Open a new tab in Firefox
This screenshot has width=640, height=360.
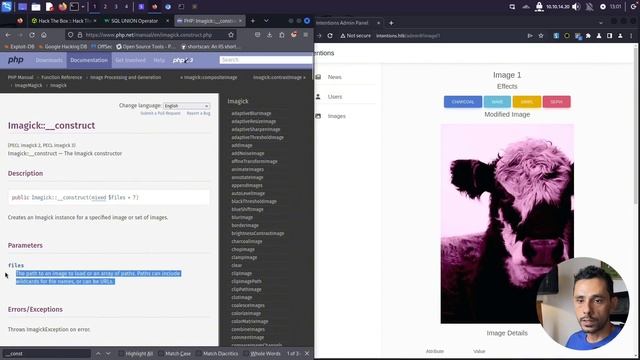tap(253, 21)
